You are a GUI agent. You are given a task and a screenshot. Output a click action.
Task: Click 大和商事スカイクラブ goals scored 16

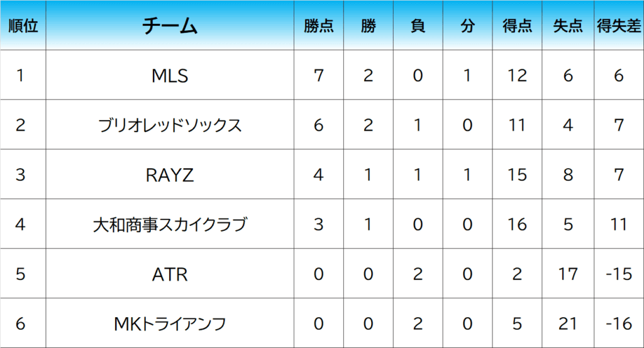coord(517,225)
